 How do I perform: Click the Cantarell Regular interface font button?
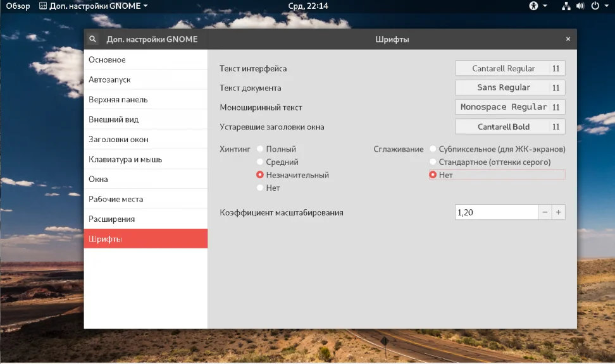pyautogui.click(x=510, y=68)
